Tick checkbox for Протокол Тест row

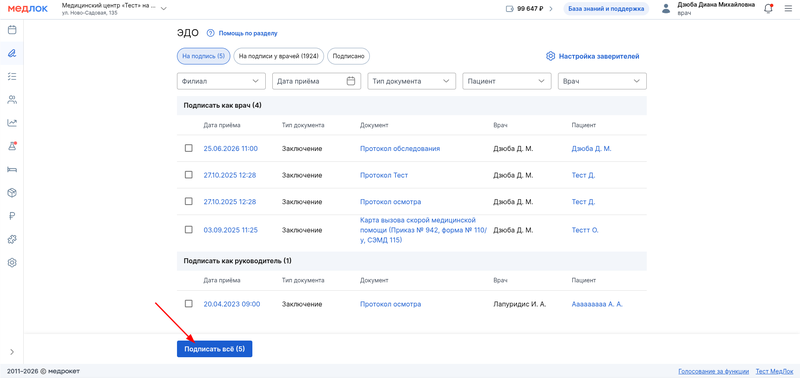point(189,174)
